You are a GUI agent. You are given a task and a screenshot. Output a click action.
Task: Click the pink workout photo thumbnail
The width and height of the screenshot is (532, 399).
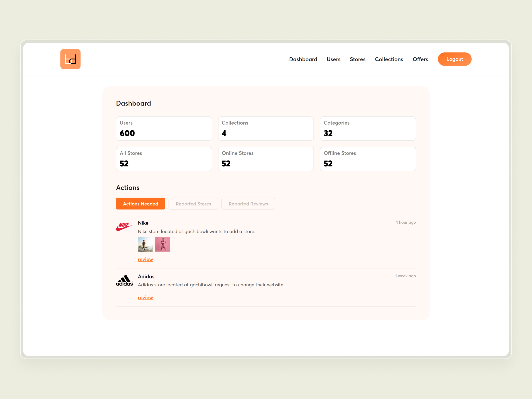click(x=162, y=244)
